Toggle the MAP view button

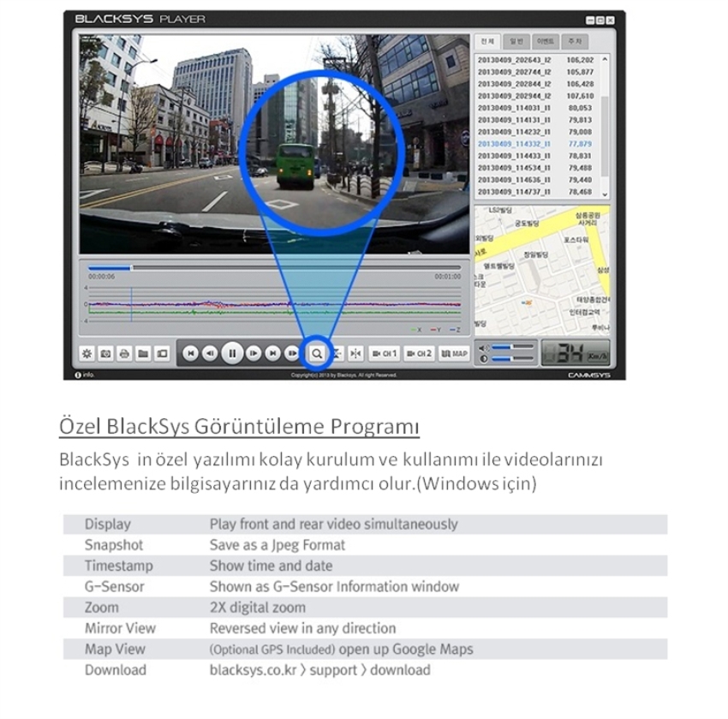[x=454, y=354]
